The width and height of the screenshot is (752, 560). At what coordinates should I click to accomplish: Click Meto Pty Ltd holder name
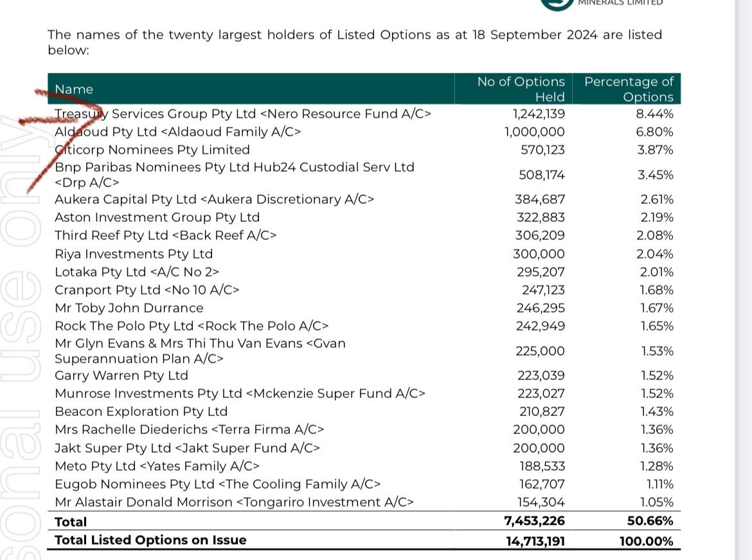pyautogui.click(x=157, y=466)
